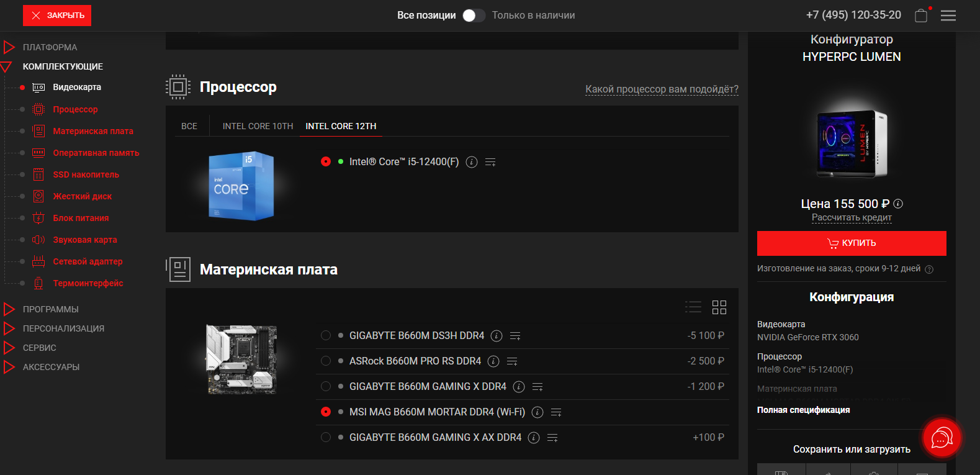Pick the GIGABYTE B660M GAMING X AX radio
Screen dimensions: 980x475
[326, 437]
